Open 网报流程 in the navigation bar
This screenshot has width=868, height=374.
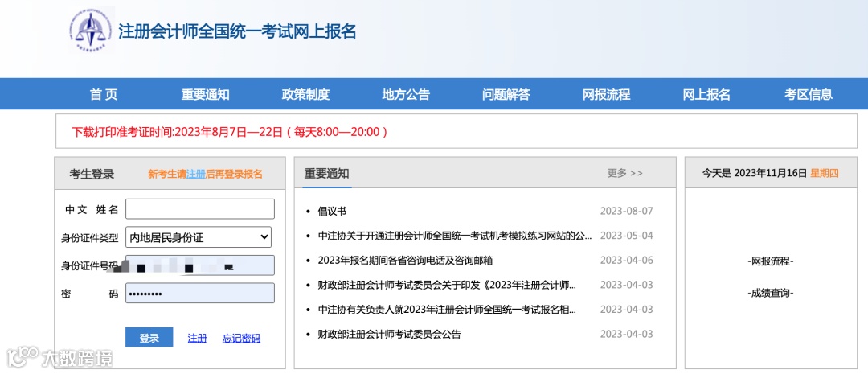pyautogui.click(x=606, y=95)
